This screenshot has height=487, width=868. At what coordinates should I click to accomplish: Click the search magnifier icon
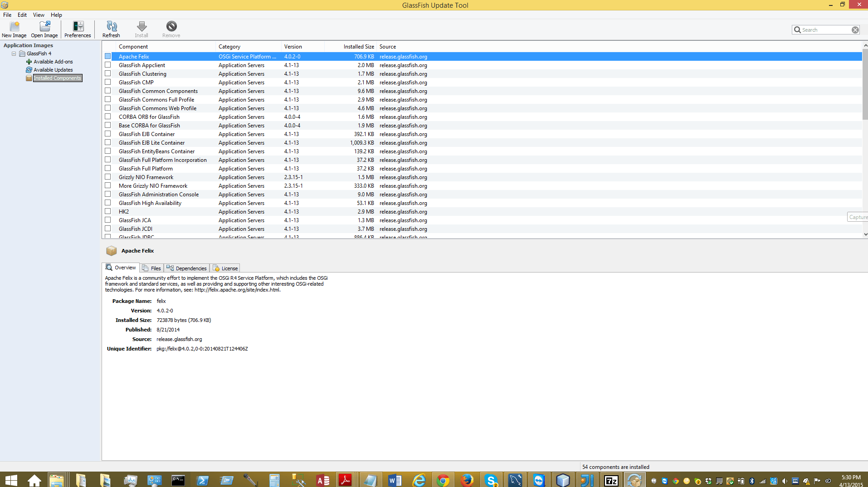[x=797, y=30]
